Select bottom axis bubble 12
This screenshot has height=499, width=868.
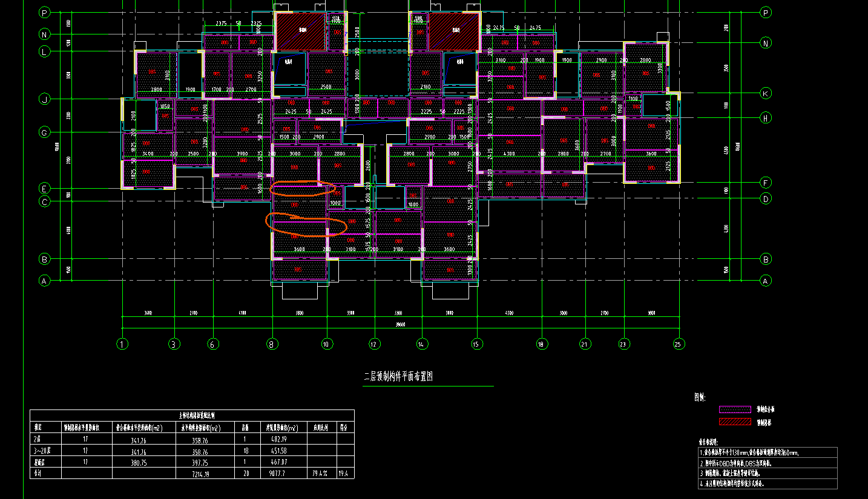[x=373, y=344]
